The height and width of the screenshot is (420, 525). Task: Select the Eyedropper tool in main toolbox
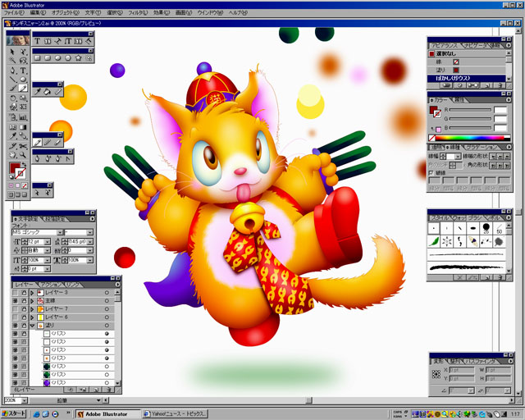[13, 136]
